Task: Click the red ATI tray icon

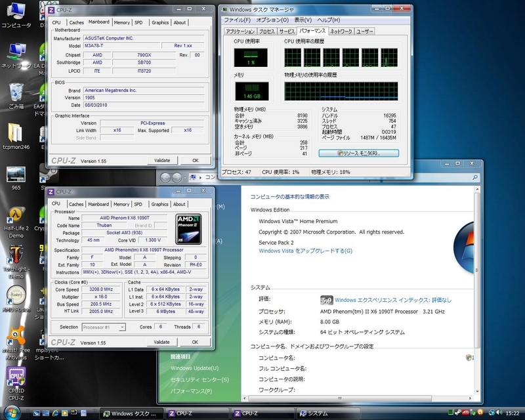Action: (x=465, y=413)
